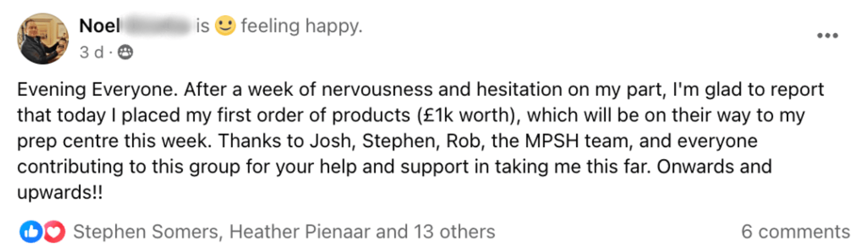Click the red Love heart reaction icon
The height and width of the screenshot is (251, 868).
[54, 232]
